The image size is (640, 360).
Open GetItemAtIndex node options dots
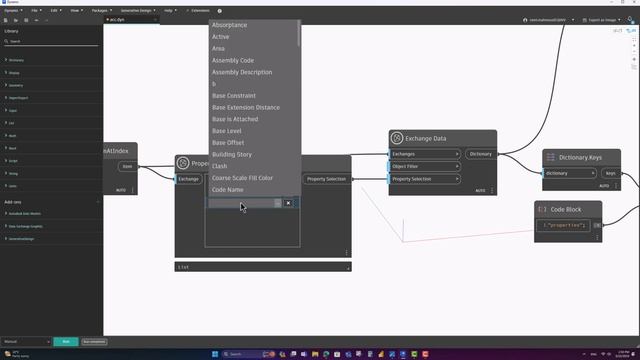[133, 190]
